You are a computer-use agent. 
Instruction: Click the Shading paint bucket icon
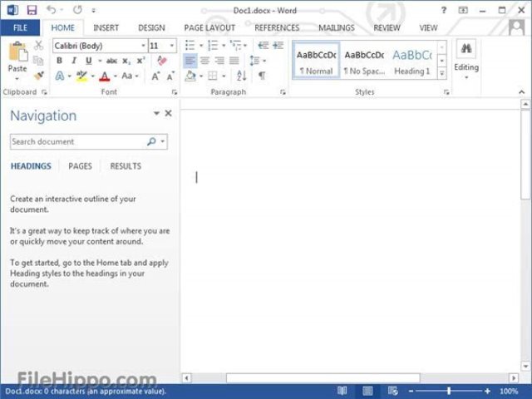[x=190, y=76]
